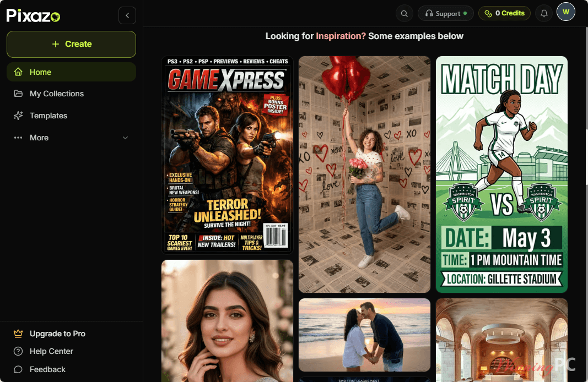The width and height of the screenshot is (588, 382).
Task: Open the W profile avatar
Action: tap(566, 12)
